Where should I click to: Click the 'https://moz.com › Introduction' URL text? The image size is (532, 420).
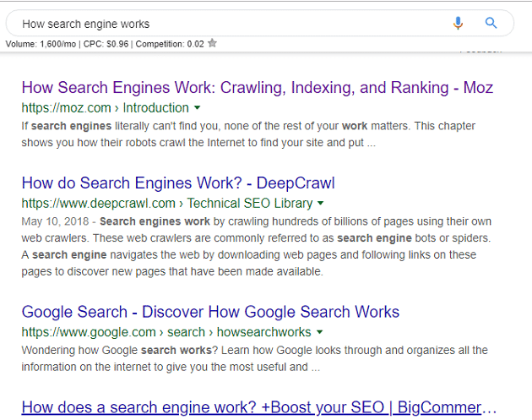point(106,108)
